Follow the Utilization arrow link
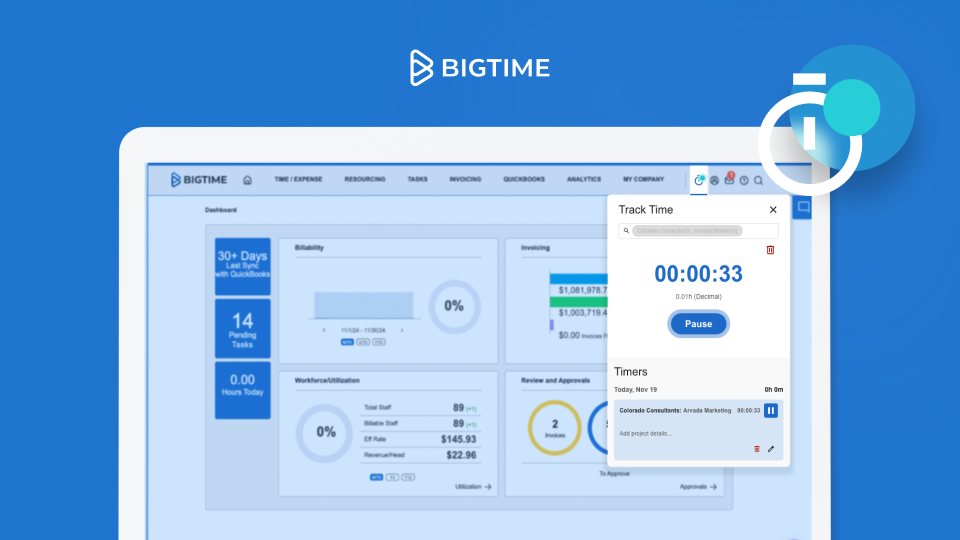This screenshot has width=960, height=540. click(473, 487)
